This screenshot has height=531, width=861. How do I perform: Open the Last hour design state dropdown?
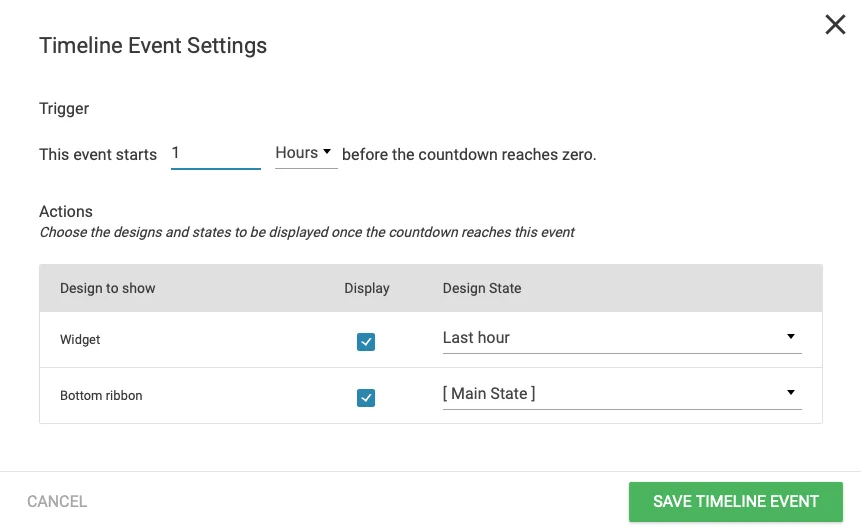tap(620, 338)
